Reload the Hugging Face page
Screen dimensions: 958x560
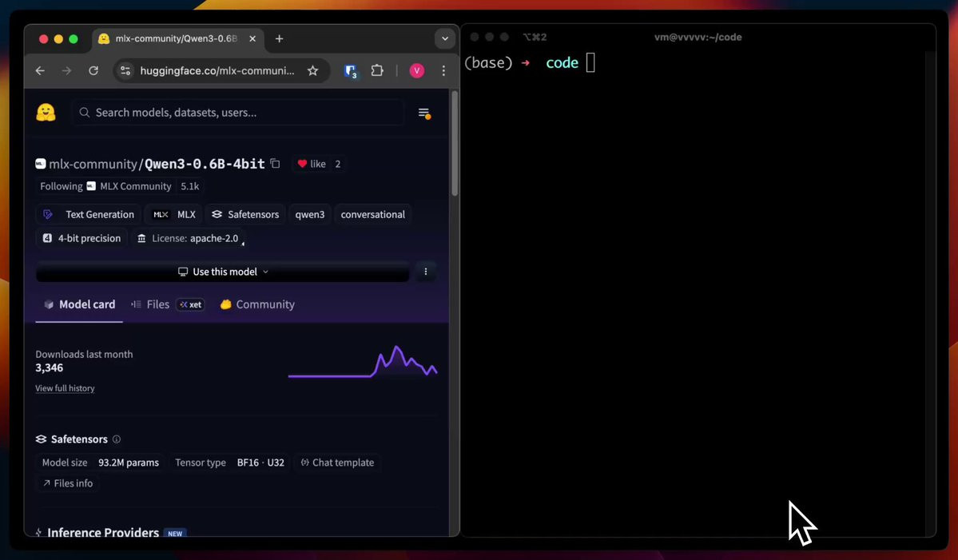click(93, 71)
